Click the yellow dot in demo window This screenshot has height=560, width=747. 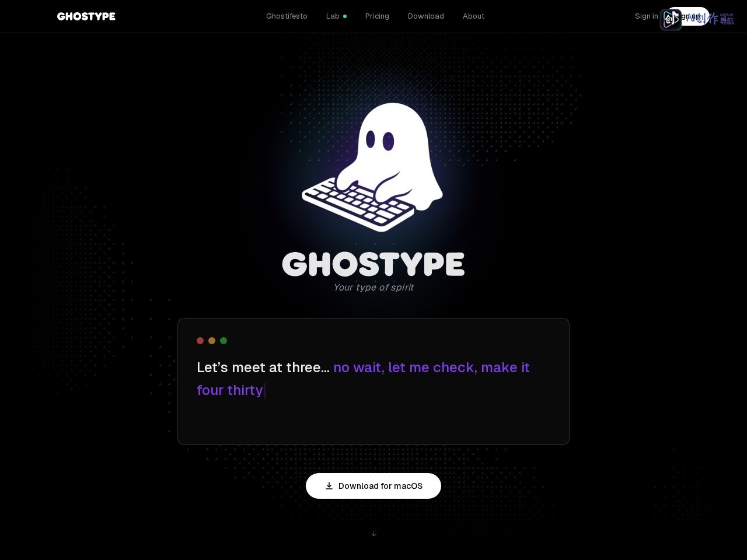(x=212, y=341)
